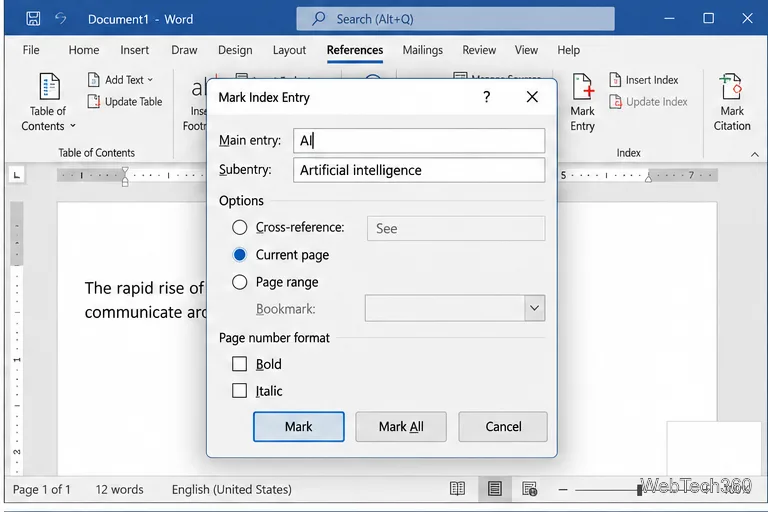This screenshot has height=512, width=768.
Task: Click Page 1 of 1 status
Action: click(x=42, y=489)
